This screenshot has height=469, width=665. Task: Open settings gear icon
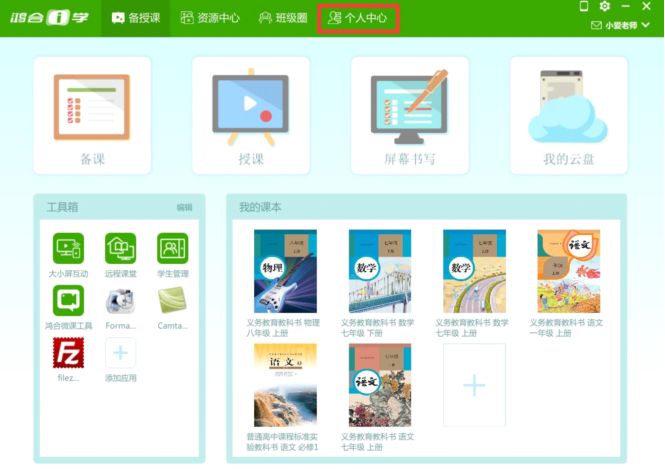point(605,6)
